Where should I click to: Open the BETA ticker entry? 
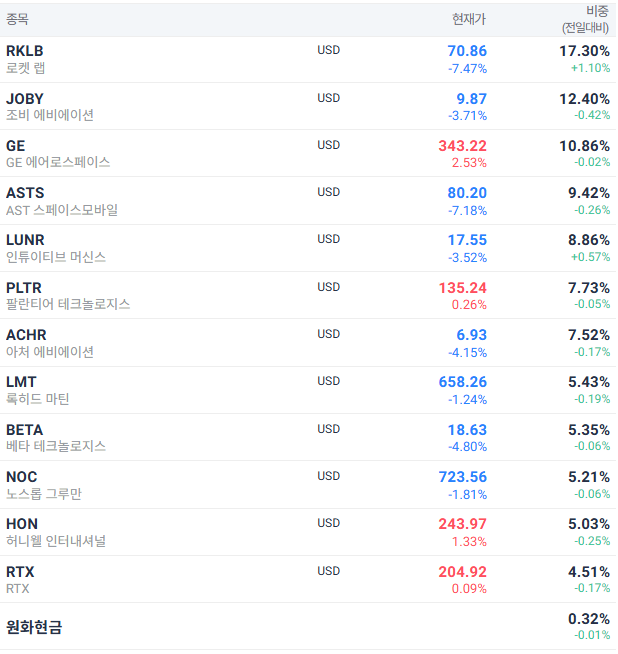point(24,430)
